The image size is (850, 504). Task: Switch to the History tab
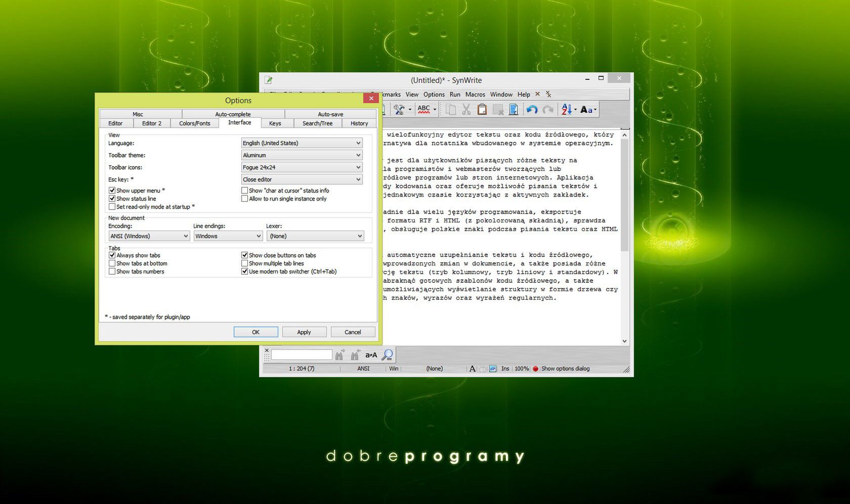[x=359, y=123]
